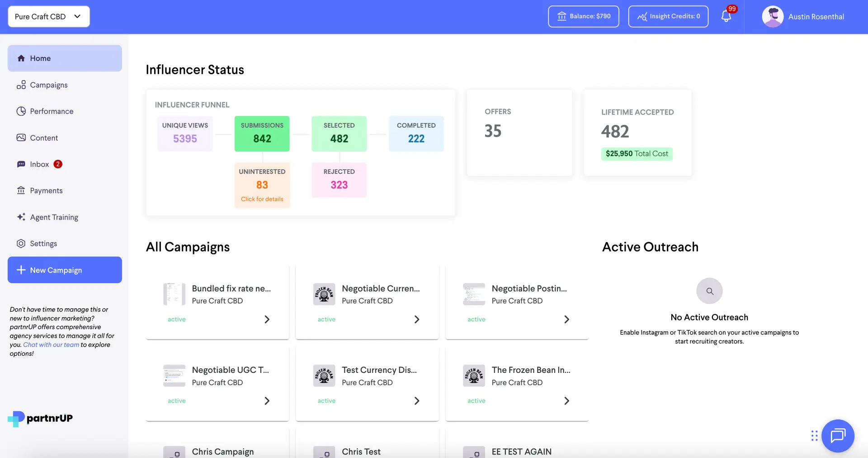Check the Insight Credits counter
This screenshot has height=458, width=868.
click(x=668, y=16)
